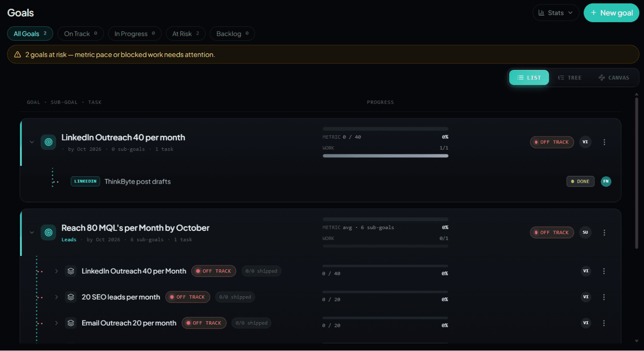Collapse the Reach 80 MQL's per Month goal
Screen dimensions: 644x351
pyautogui.click(x=32, y=232)
